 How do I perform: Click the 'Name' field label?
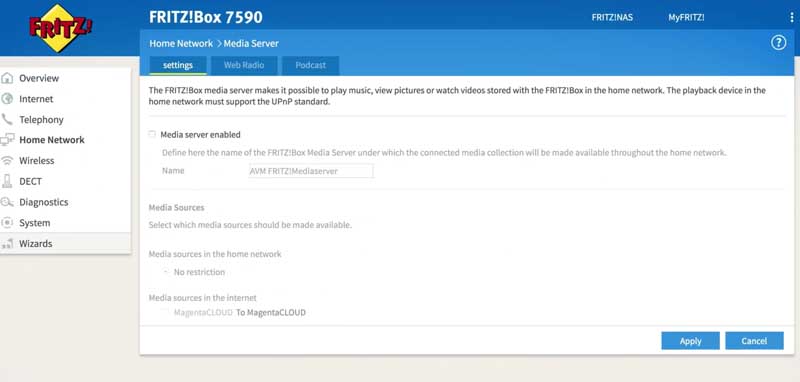point(173,170)
